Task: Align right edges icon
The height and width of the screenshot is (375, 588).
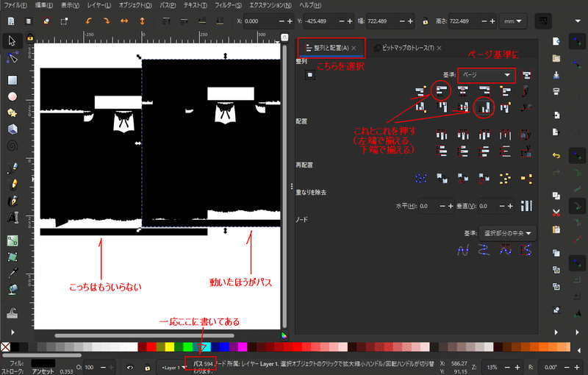Action: 484,90
